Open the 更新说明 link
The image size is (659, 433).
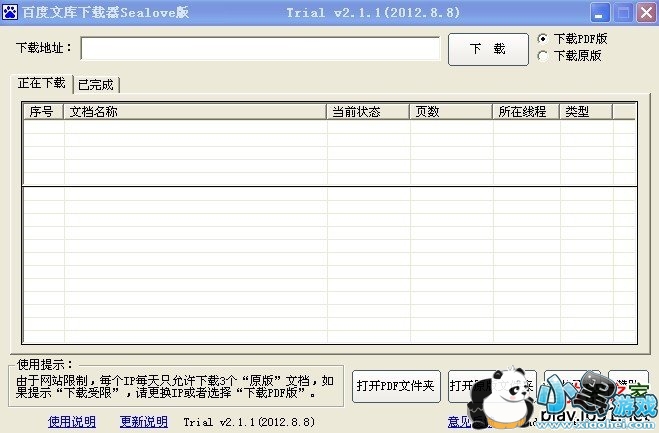144,421
